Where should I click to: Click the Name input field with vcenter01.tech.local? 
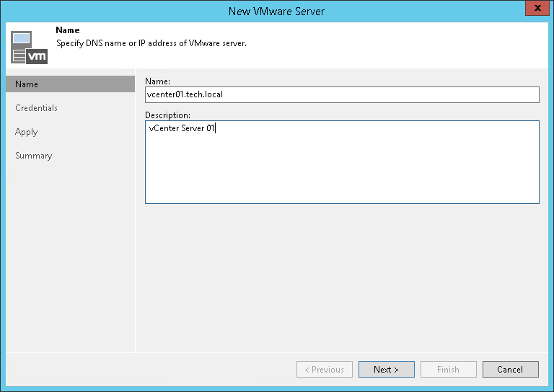click(342, 94)
